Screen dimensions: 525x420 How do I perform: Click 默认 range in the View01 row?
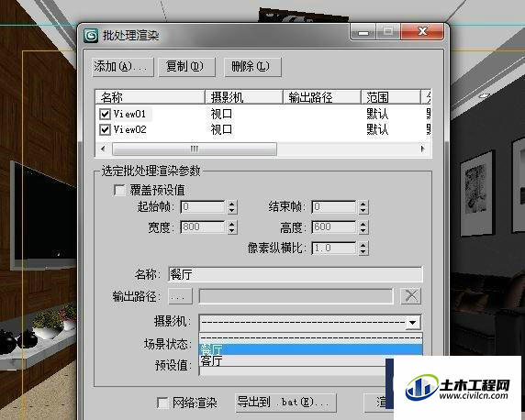tap(377, 114)
